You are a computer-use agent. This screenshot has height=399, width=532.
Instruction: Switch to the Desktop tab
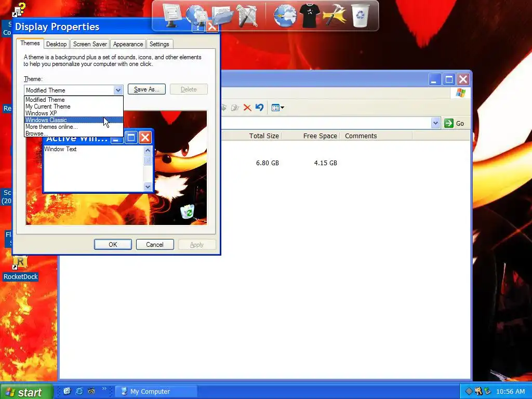click(x=56, y=44)
